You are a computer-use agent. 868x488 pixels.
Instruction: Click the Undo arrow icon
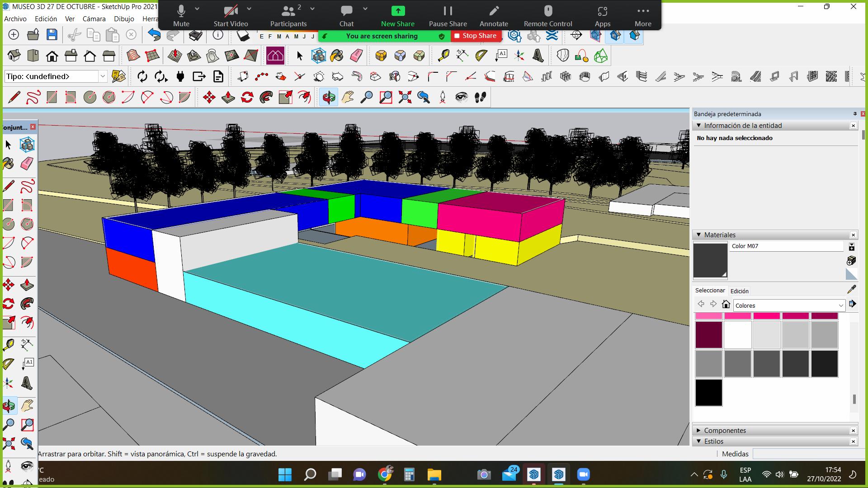[x=154, y=35]
